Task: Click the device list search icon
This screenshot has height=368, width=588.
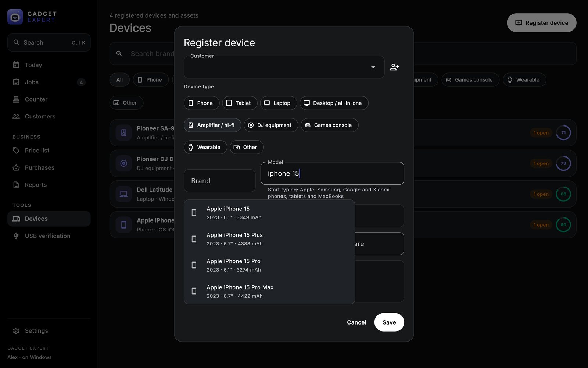Action: [x=119, y=54]
